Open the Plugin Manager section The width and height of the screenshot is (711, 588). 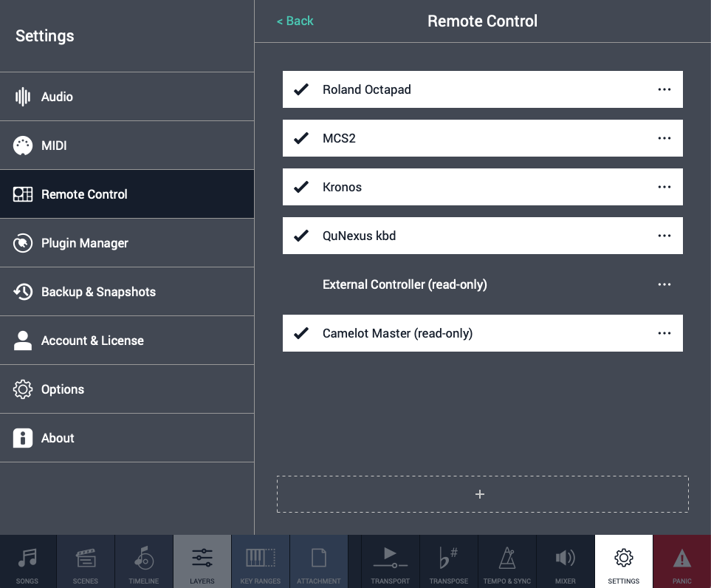click(x=127, y=242)
